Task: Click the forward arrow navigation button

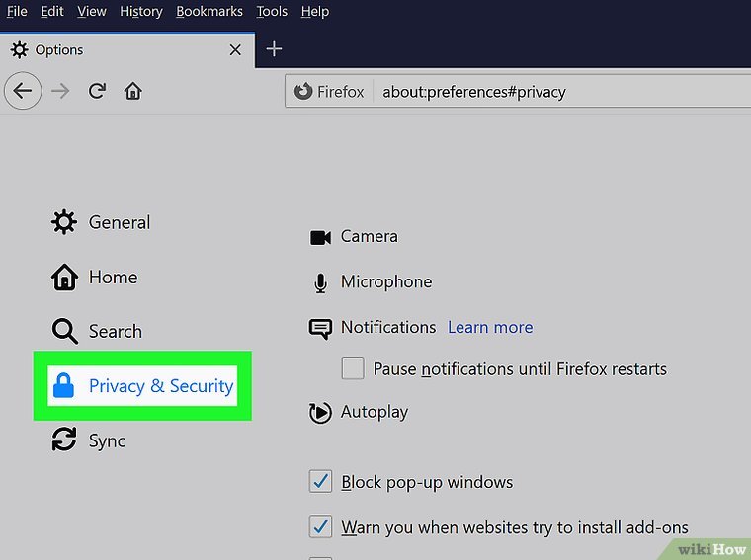Action: [60, 91]
